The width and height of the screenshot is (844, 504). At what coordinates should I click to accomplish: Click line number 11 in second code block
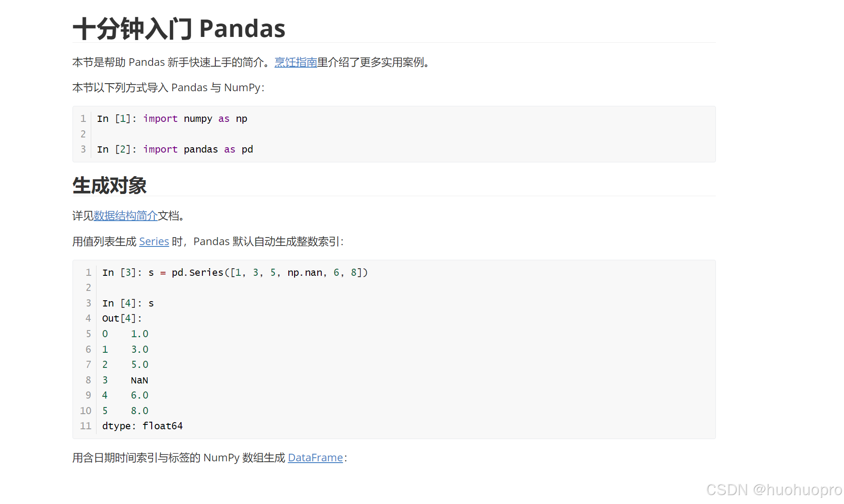click(85, 426)
